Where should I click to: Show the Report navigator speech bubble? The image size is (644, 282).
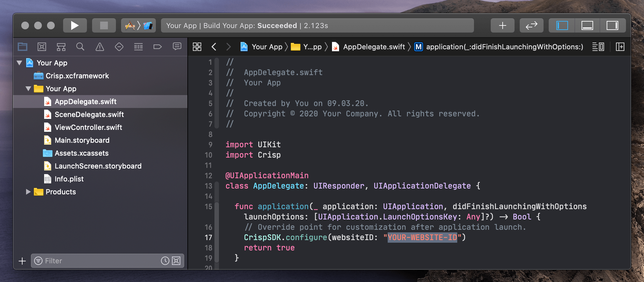(177, 47)
